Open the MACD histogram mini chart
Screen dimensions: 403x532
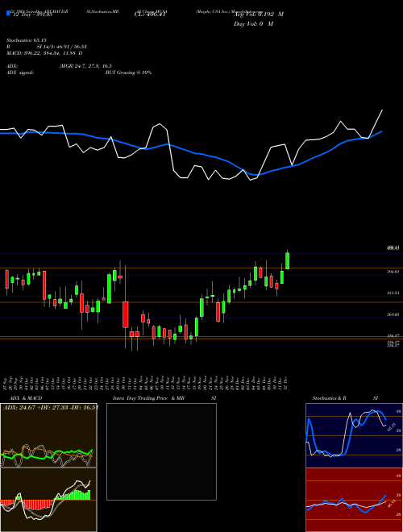click(48, 500)
